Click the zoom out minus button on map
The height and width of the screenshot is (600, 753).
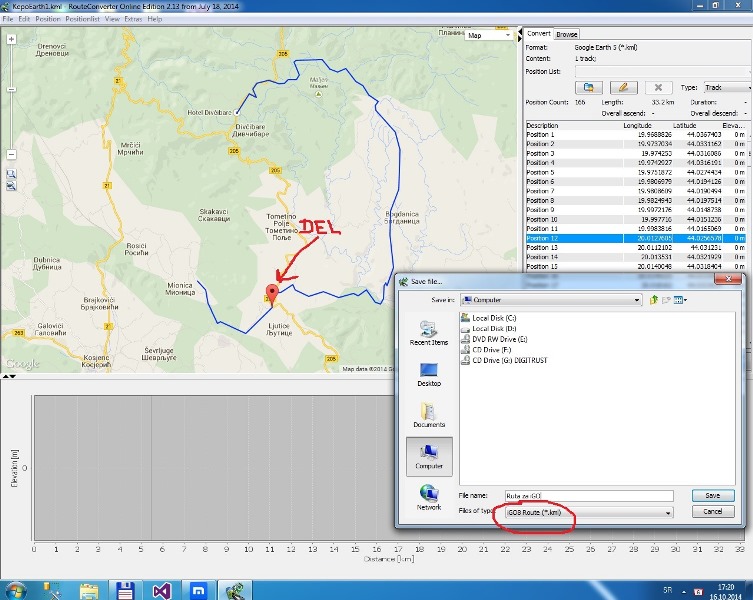click(x=11, y=155)
